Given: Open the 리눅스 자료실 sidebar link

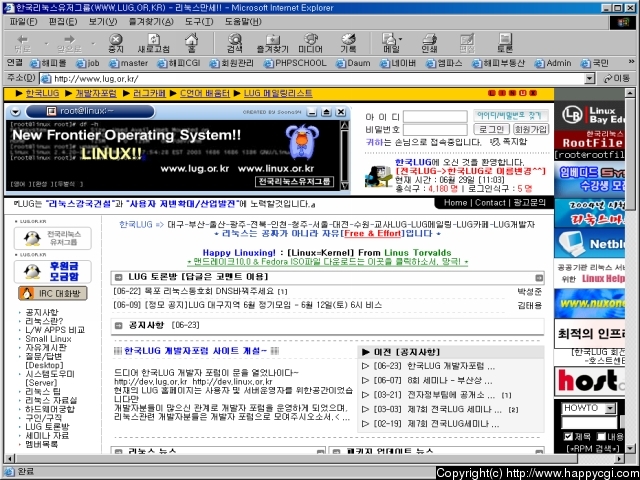Looking at the screenshot, I should click(51, 400).
